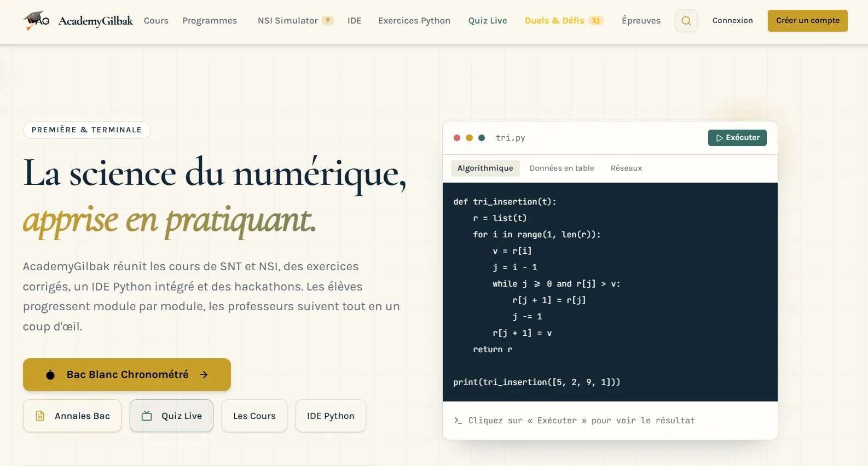Click the "return r" code line
Screen dimensions: 868x466
(x=493, y=349)
